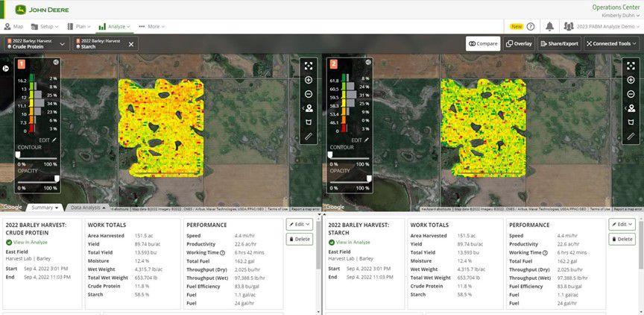Click the layer 2 badge in the right legend
The height and width of the screenshot is (315, 644).
tap(333, 63)
